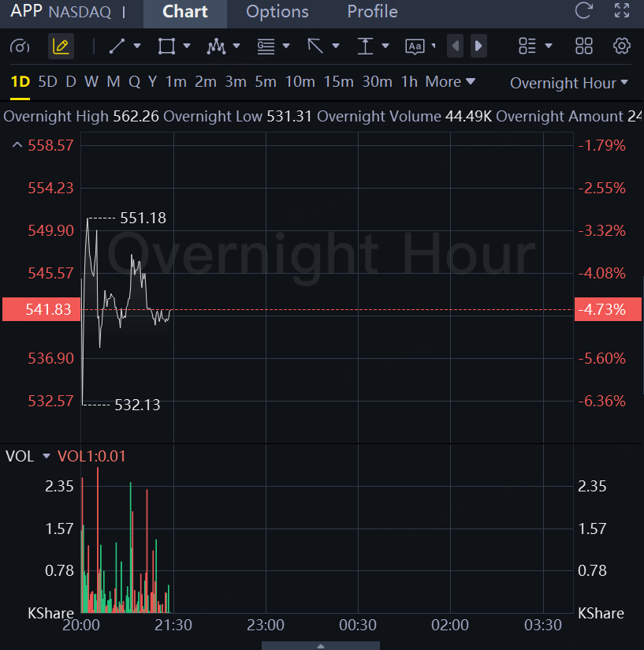Select the D daily timeframe

coord(71,82)
